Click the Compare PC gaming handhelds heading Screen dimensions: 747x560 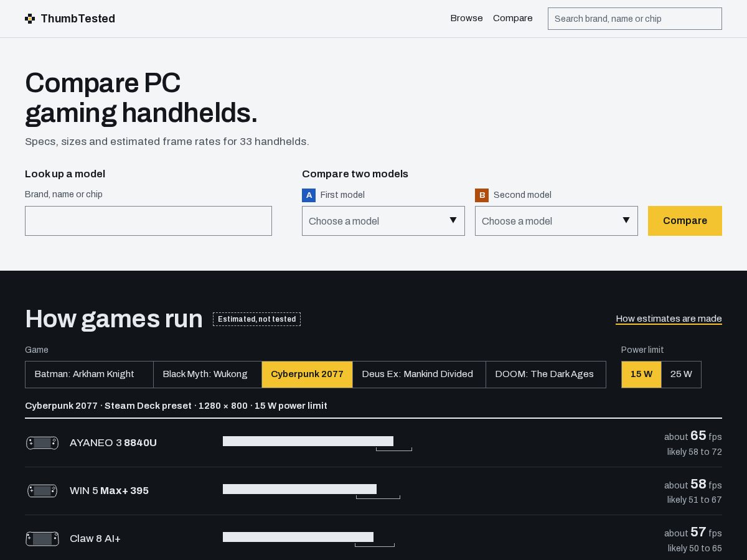click(x=141, y=98)
